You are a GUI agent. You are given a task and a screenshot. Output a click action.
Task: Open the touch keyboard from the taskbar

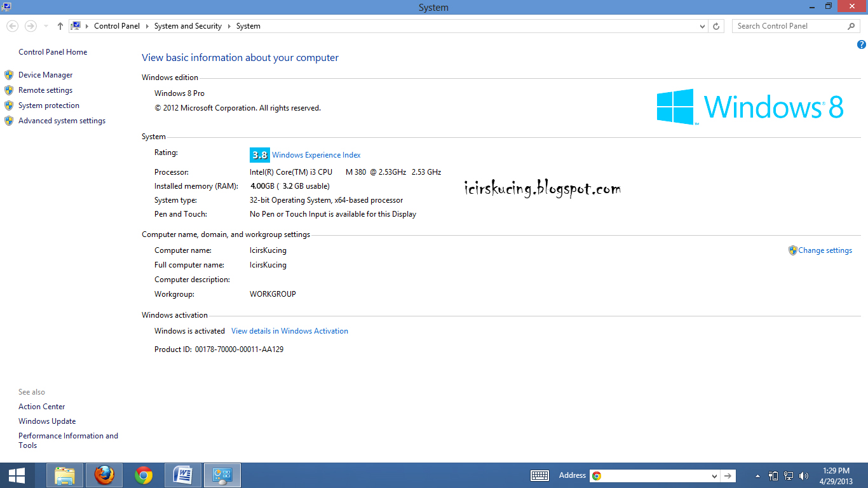coord(539,475)
